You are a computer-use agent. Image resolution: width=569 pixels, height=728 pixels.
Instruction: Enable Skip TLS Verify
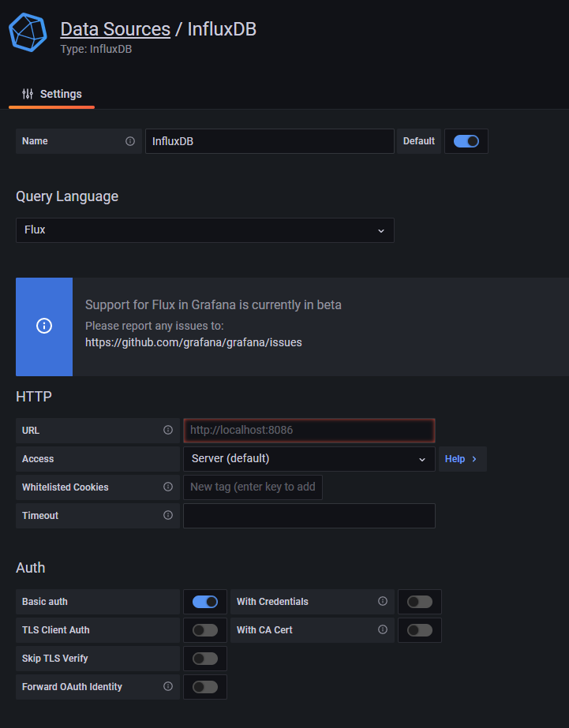tap(204, 658)
